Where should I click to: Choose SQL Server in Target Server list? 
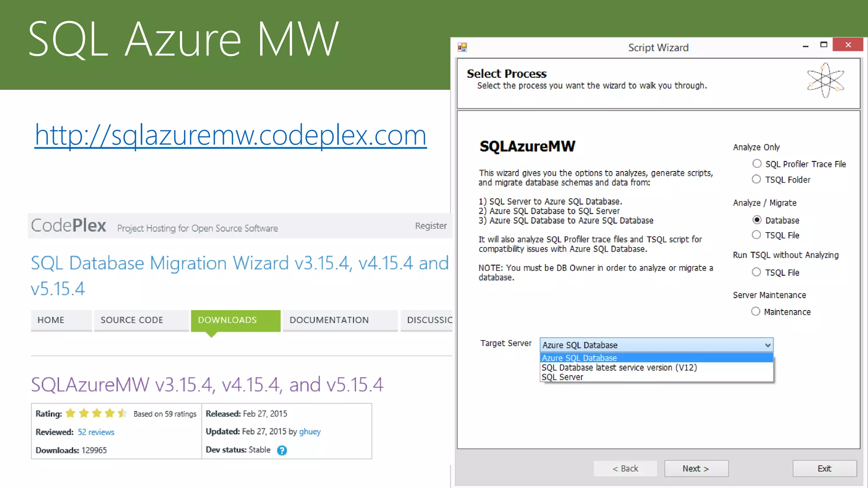click(x=657, y=377)
